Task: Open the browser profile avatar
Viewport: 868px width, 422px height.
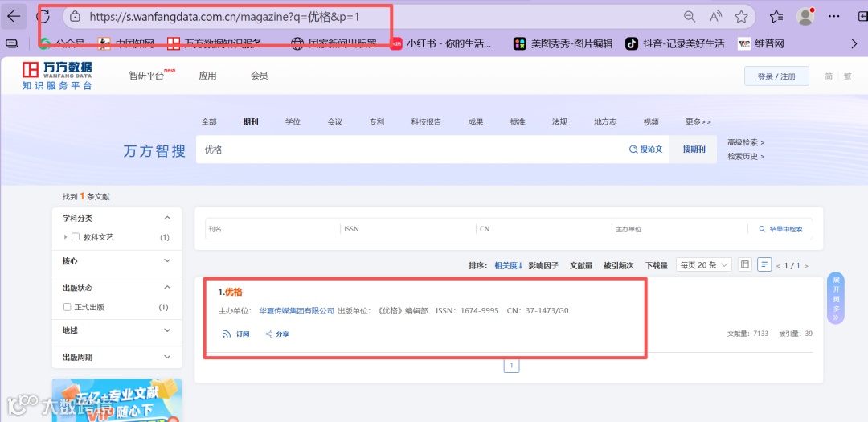Action: coord(805,16)
